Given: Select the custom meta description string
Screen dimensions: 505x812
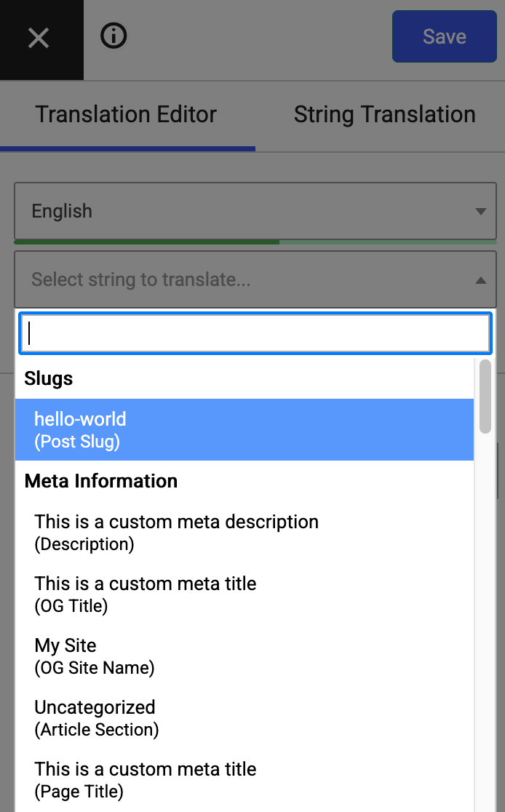Looking at the screenshot, I should click(176, 532).
